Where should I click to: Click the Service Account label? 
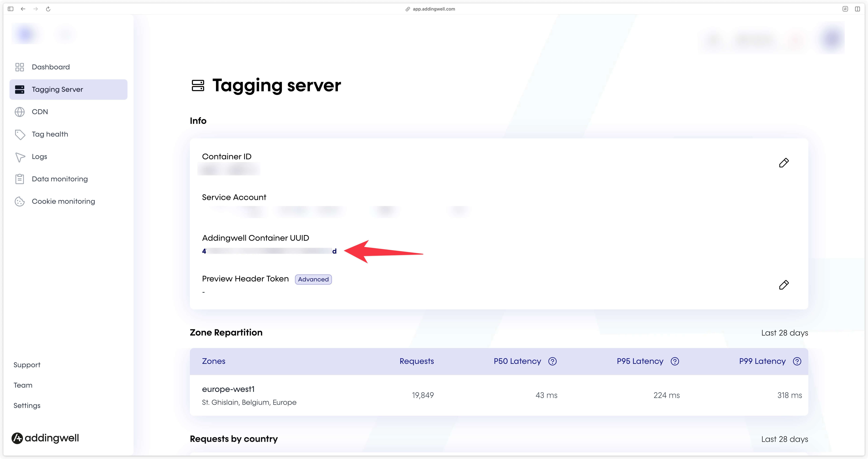point(234,197)
